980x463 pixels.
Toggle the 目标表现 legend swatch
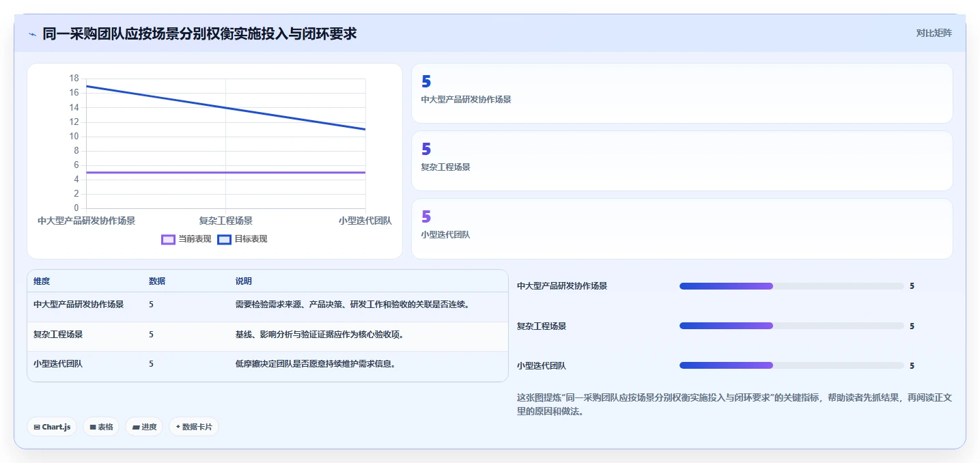[x=224, y=239]
